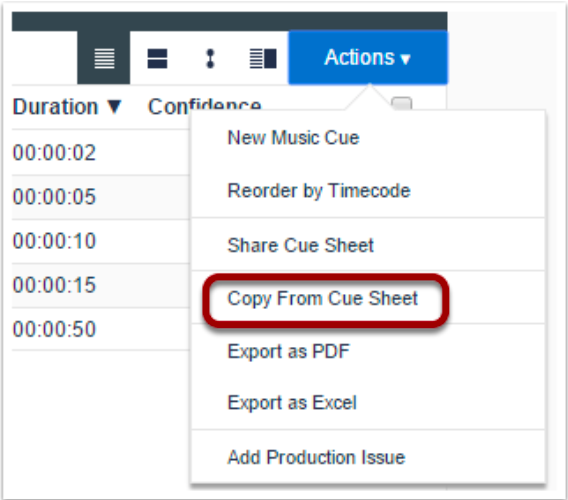Click the timeline connector view icon

tap(210, 58)
